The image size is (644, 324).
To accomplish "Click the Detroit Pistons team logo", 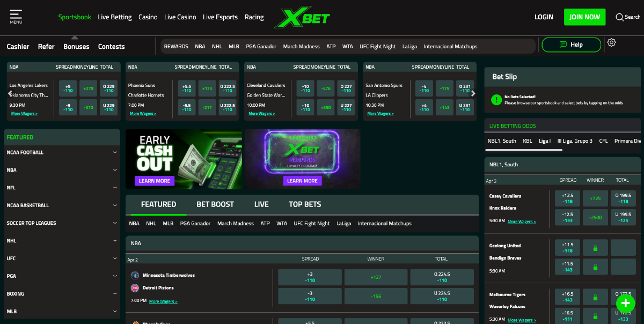I will [135, 288].
